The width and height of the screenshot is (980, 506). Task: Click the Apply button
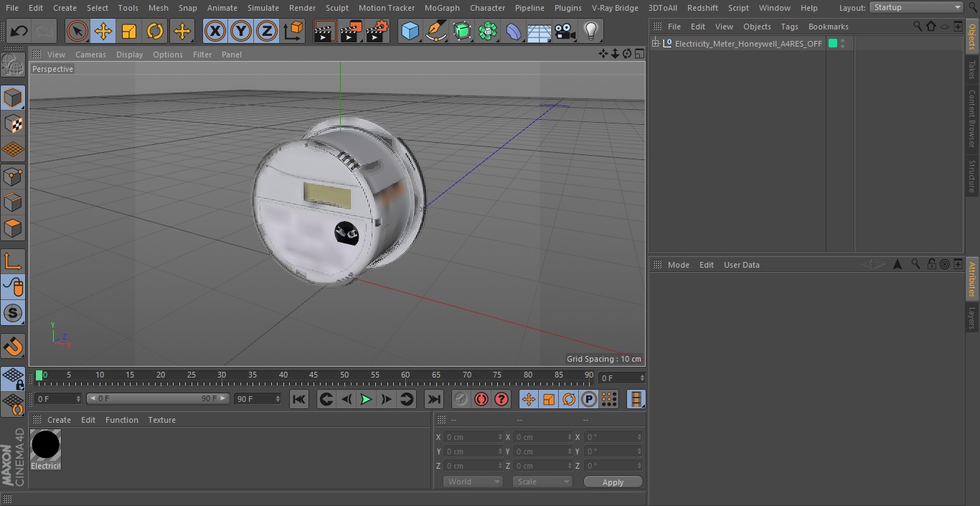click(613, 482)
